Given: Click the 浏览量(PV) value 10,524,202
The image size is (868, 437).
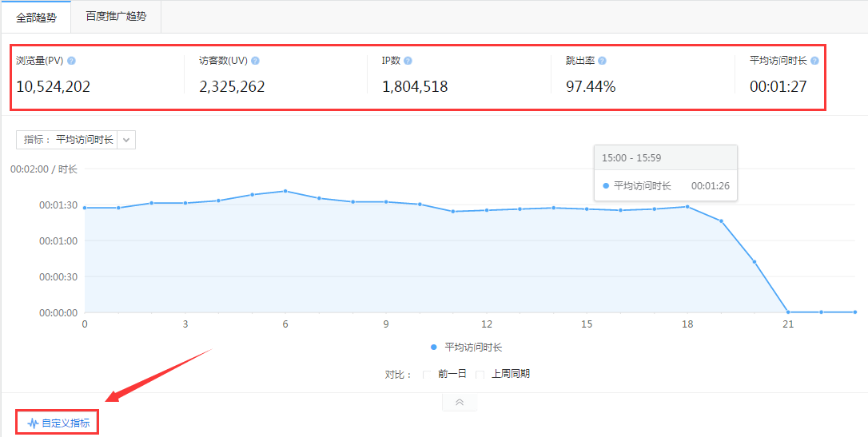Looking at the screenshot, I should pos(54,86).
